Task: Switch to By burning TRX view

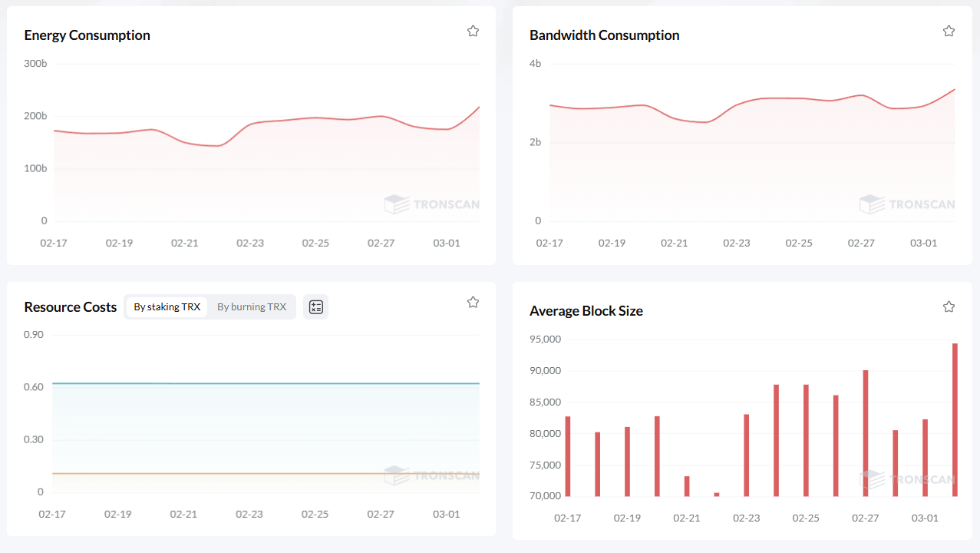Action: (252, 307)
